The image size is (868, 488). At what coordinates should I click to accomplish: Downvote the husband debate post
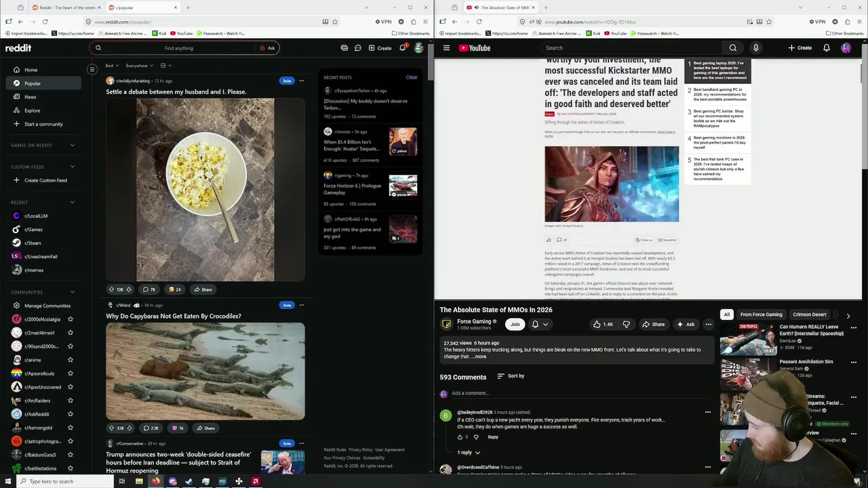coord(129,289)
